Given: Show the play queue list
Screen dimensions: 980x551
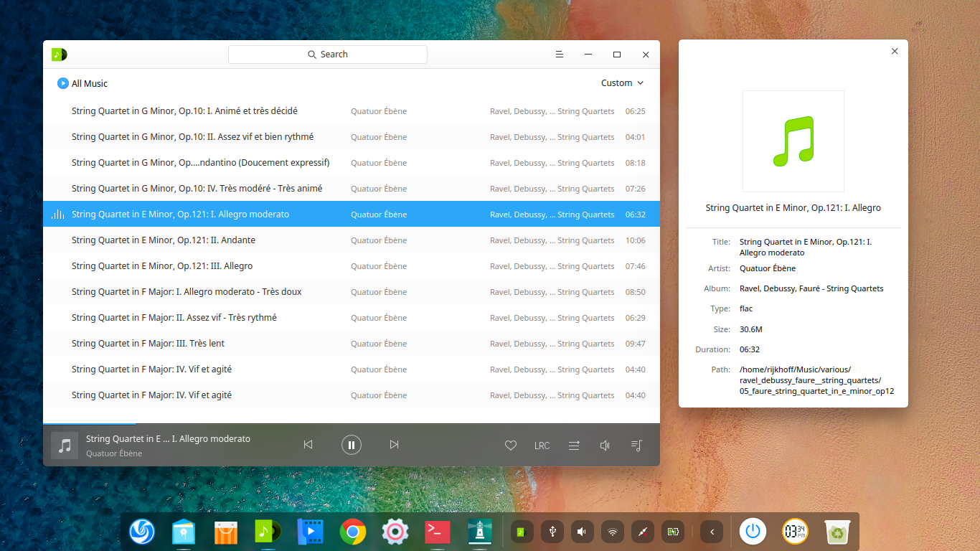Looking at the screenshot, I should 636,446.
